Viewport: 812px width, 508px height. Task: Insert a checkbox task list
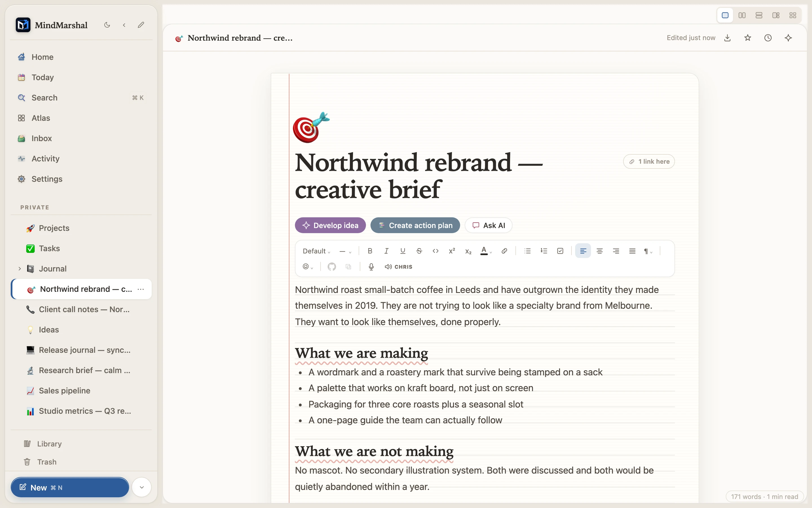pos(560,251)
